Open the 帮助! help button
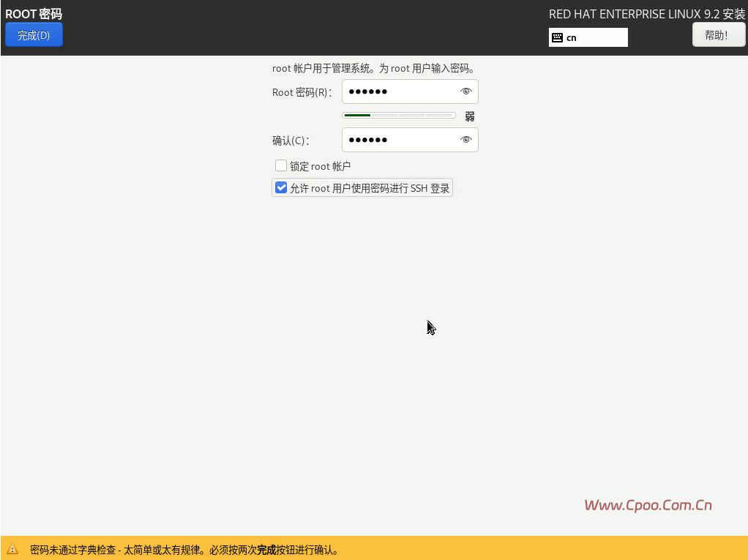 pos(718,35)
